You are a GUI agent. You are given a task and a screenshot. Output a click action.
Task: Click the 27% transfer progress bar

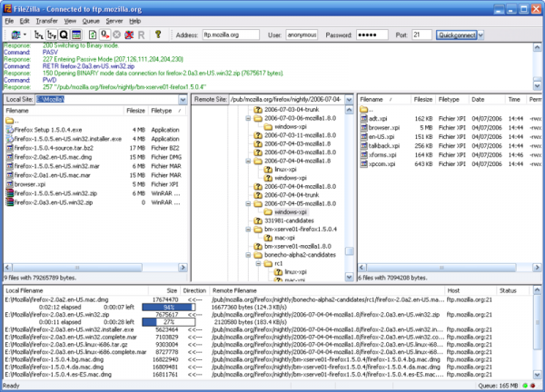[x=169, y=322]
